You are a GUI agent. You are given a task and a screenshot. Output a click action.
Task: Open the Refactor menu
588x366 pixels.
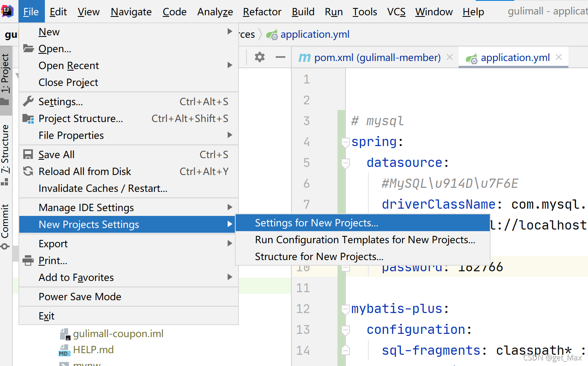pos(262,12)
